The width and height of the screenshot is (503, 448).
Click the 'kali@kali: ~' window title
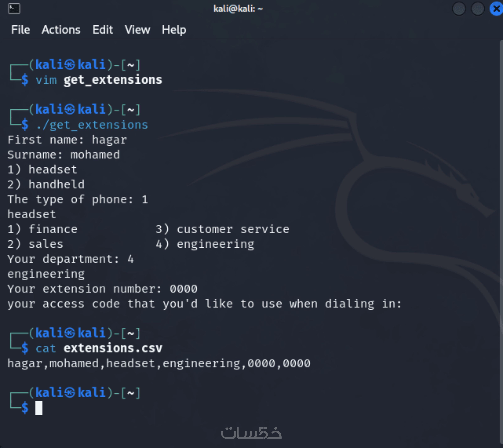click(x=238, y=9)
